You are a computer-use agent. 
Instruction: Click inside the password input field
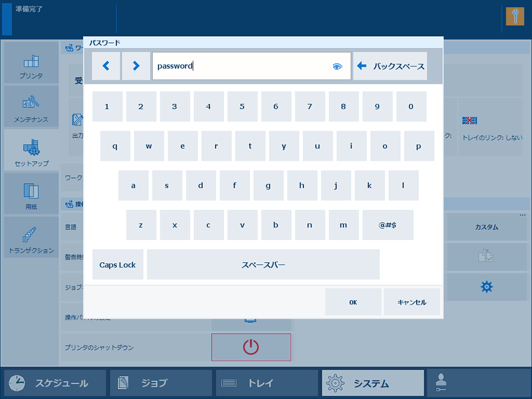[x=242, y=66]
